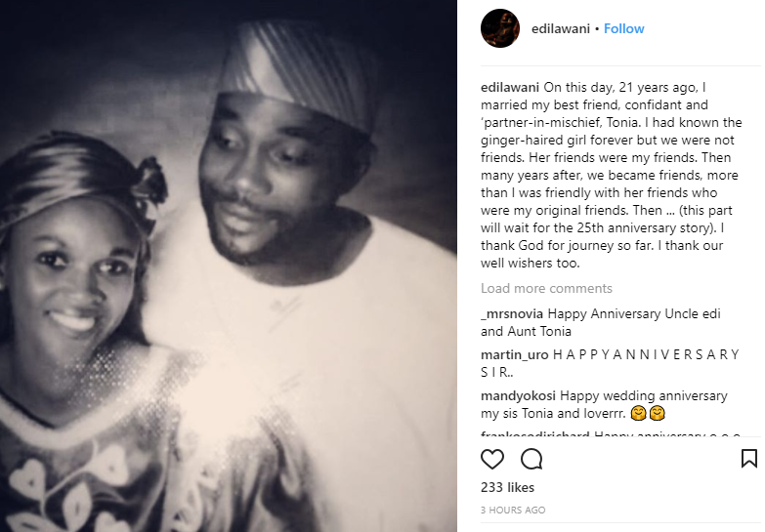
Task: Click the post caption text about Tonia
Action: (x=611, y=178)
